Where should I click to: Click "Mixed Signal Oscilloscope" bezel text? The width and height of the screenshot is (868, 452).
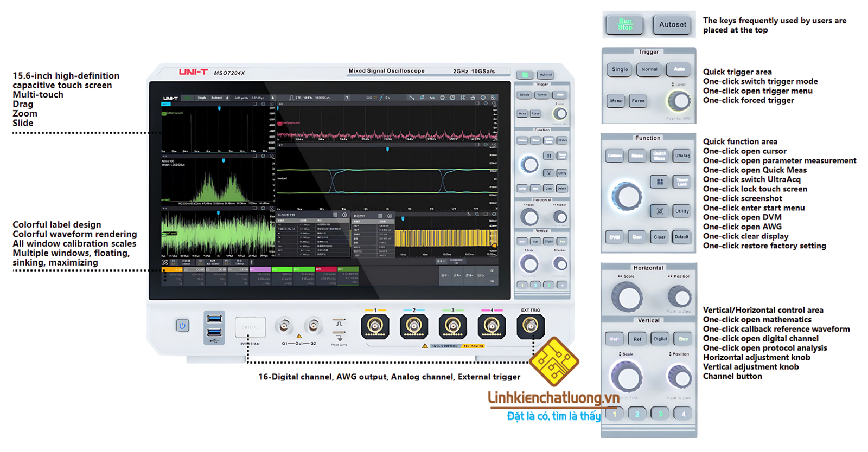click(x=387, y=71)
